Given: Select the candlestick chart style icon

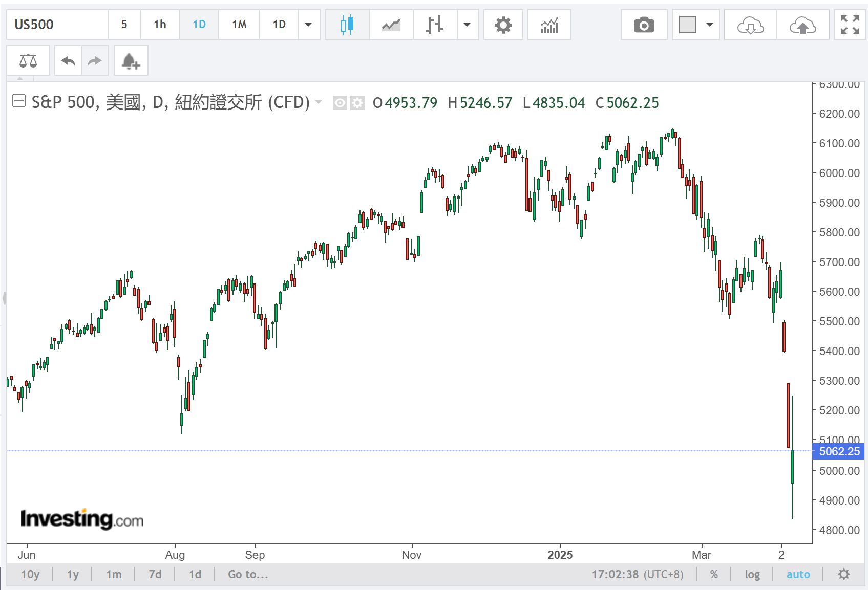Looking at the screenshot, I should click(x=347, y=25).
